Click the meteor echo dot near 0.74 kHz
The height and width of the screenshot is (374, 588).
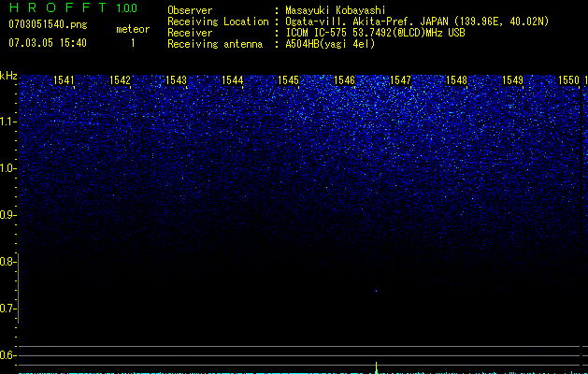(376, 291)
